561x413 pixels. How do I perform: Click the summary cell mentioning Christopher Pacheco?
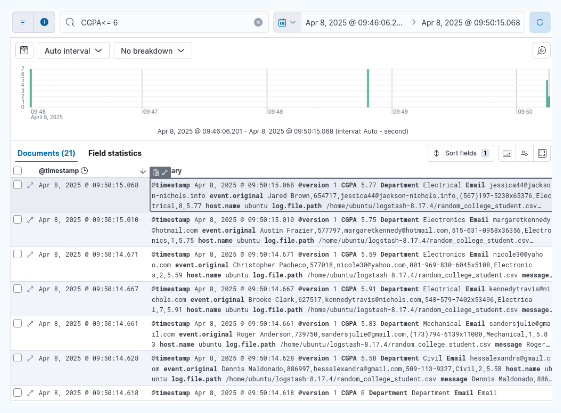[x=351, y=265]
